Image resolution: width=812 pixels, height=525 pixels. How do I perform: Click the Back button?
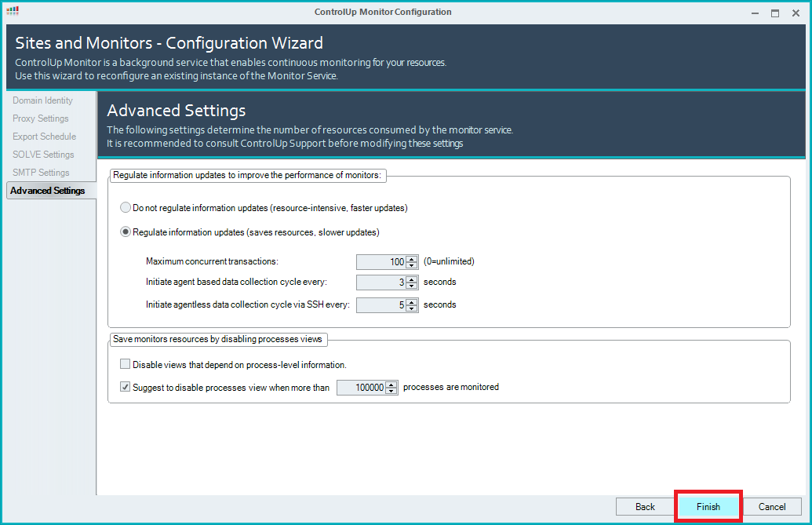click(645, 507)
